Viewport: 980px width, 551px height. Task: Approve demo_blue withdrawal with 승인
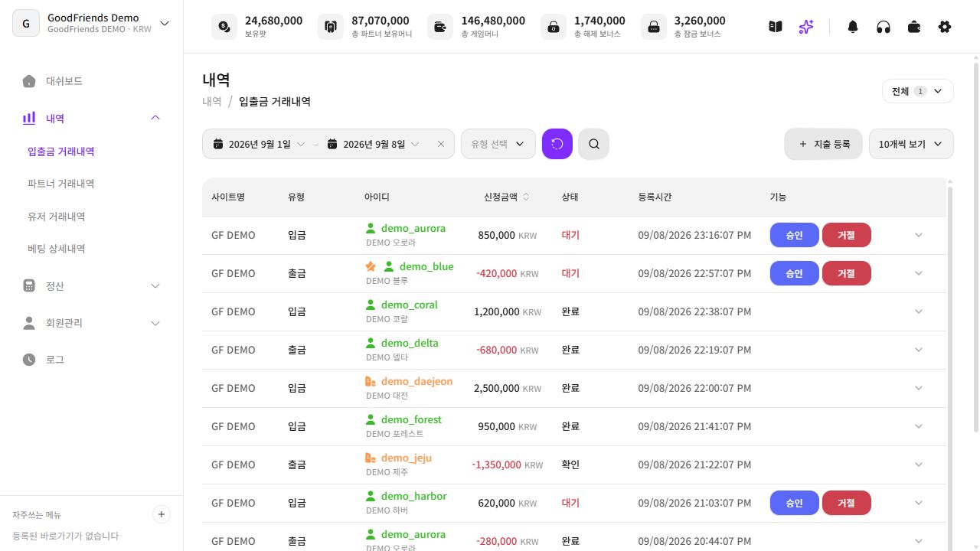[794, 273]
